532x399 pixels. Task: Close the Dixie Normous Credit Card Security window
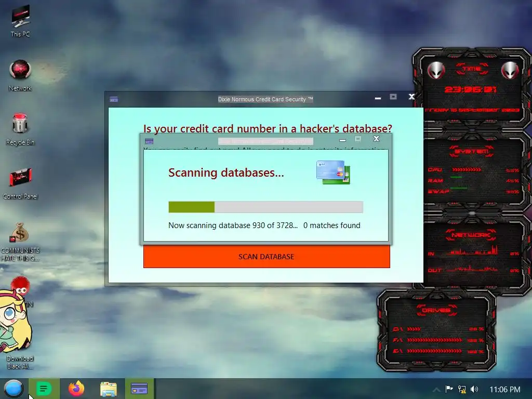(x=411, y=97)
